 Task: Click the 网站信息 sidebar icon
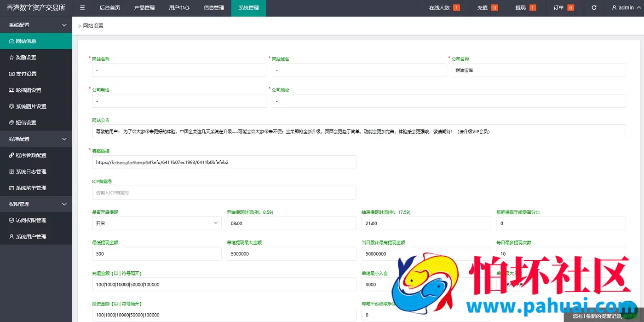12,41
